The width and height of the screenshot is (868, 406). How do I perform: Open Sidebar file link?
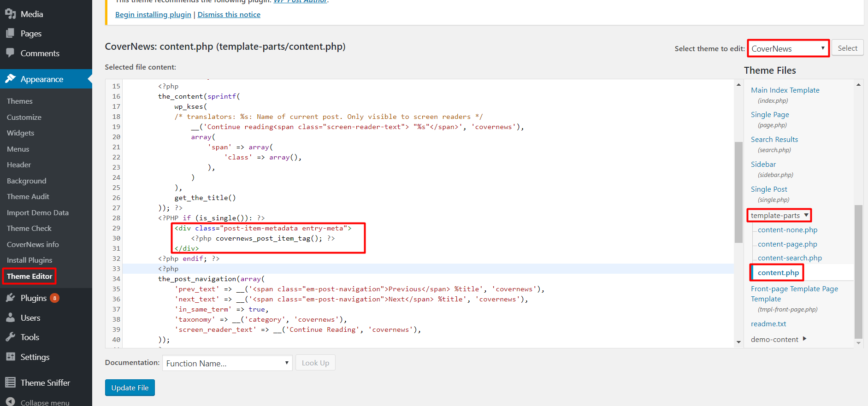tap(763, 165)
